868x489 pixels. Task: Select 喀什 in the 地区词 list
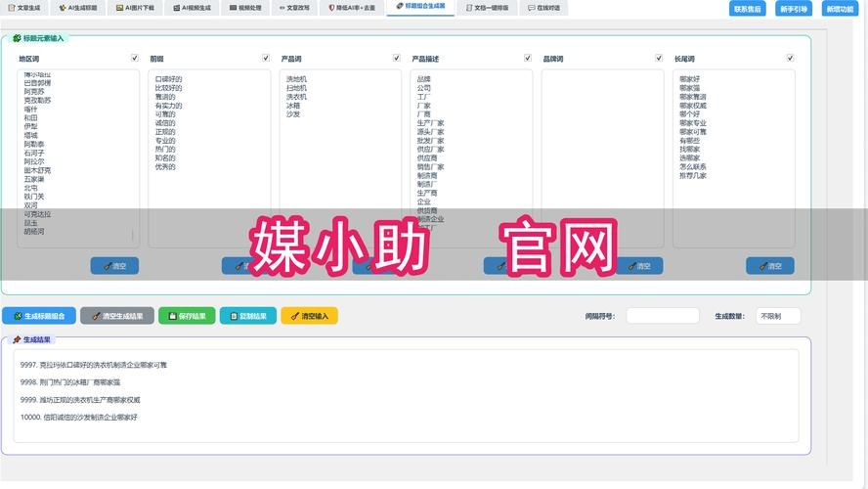click(30, 110)
